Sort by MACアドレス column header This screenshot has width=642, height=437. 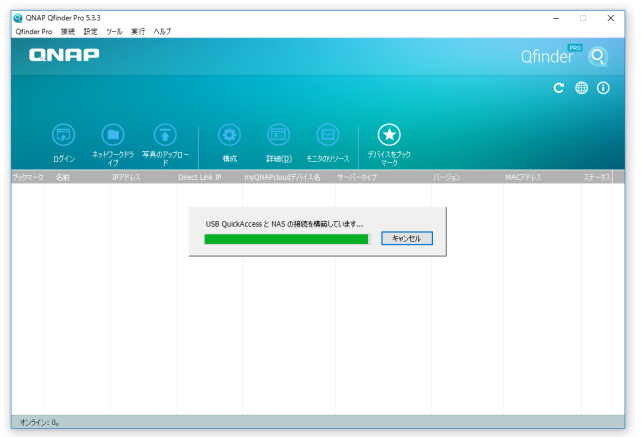coord(542,177)
